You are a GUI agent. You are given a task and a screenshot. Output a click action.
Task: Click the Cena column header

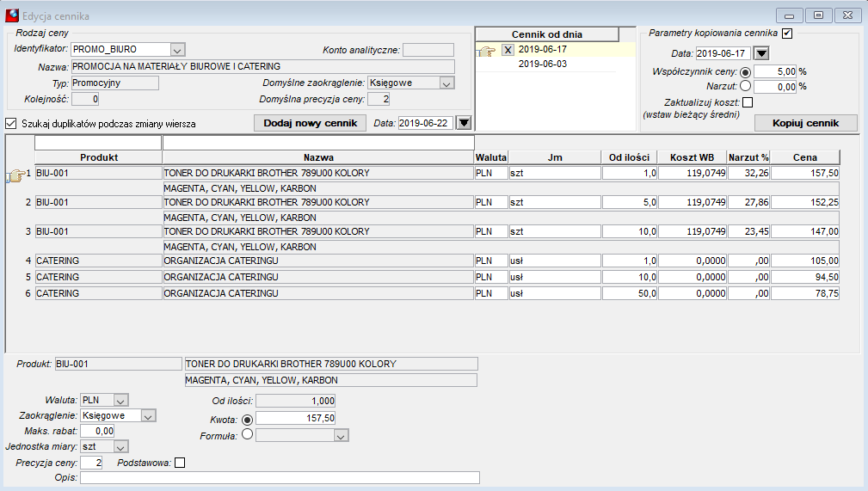click(805, 157)
